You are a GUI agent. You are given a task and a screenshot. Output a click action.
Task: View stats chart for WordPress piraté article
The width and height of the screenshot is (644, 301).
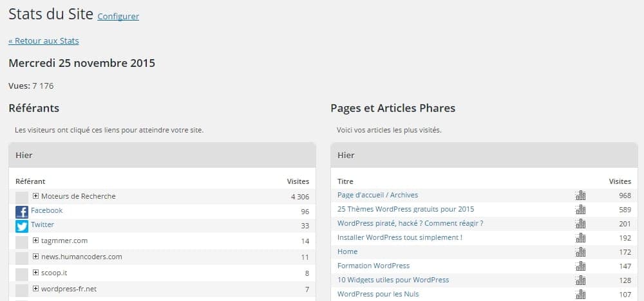[581, 224]
